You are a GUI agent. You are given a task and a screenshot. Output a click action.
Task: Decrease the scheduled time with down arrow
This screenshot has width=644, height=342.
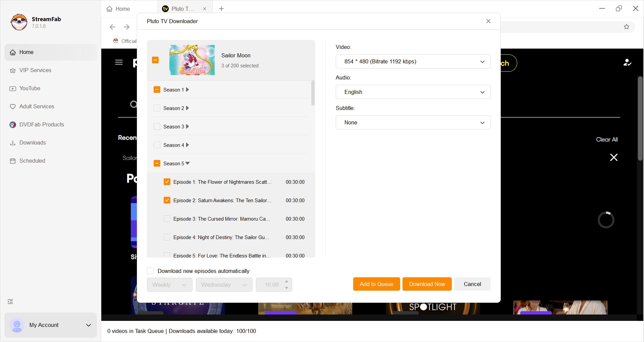point(287,288)
